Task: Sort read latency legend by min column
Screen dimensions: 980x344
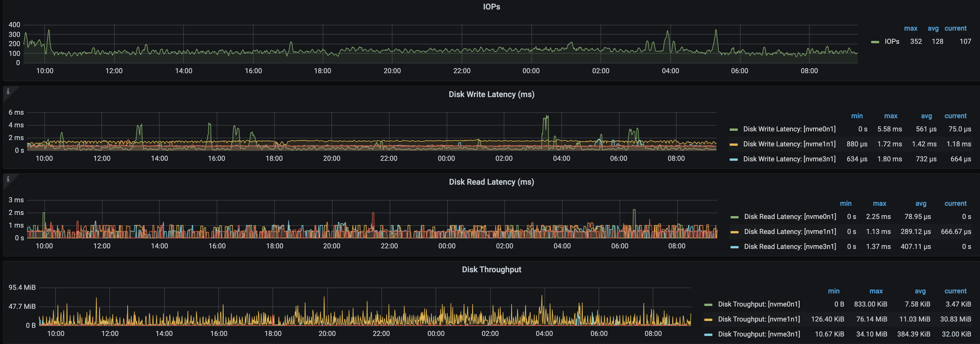Action: [x=845, y=204]
